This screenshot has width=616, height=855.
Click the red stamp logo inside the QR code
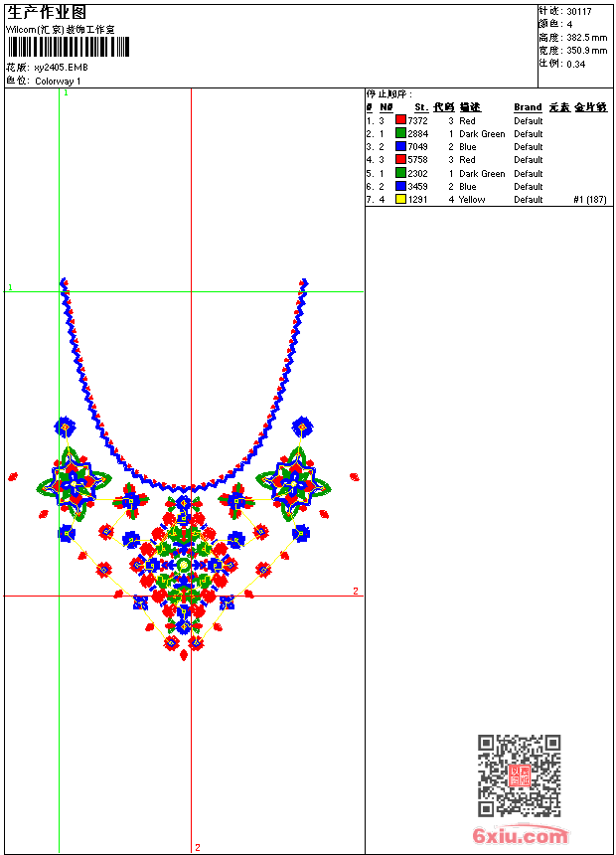pyautogui.click(x=519, y=775)
